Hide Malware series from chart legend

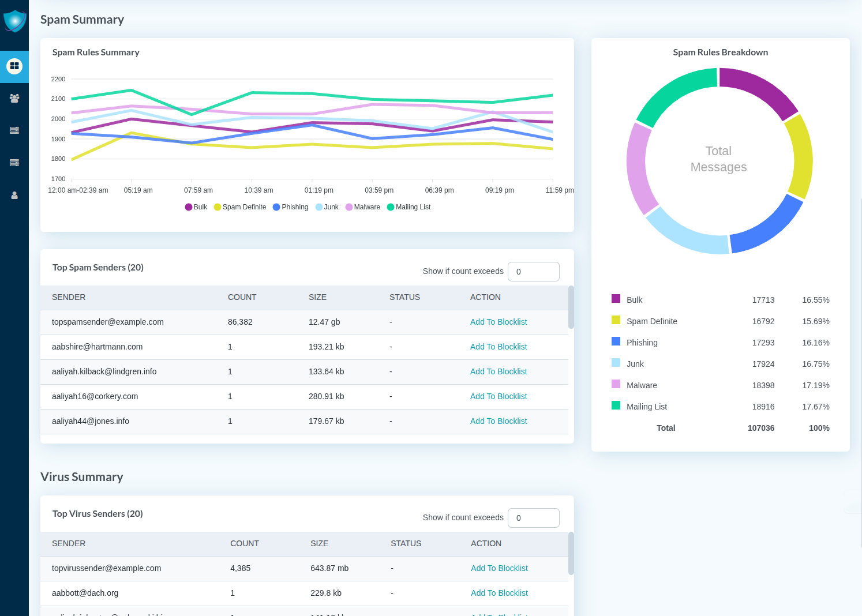362,207
